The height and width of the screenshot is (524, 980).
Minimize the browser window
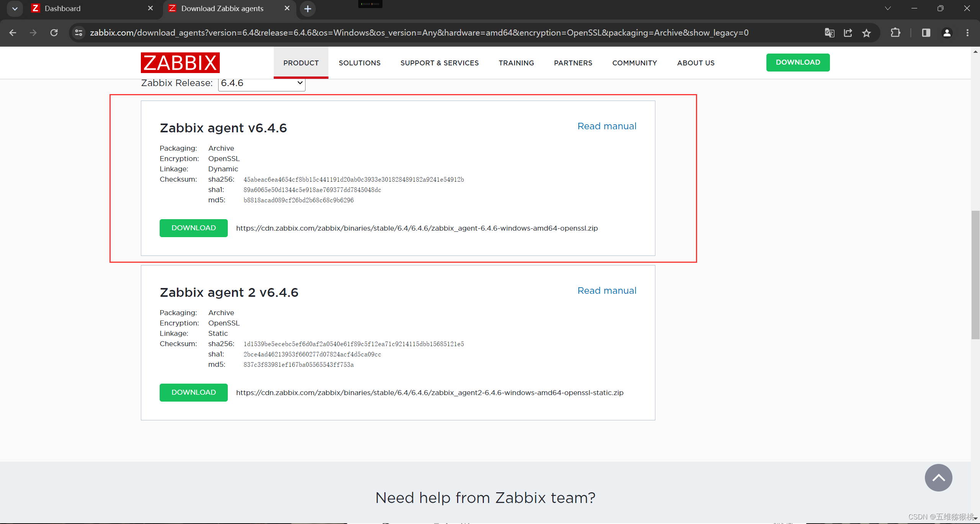coord(914,8)
